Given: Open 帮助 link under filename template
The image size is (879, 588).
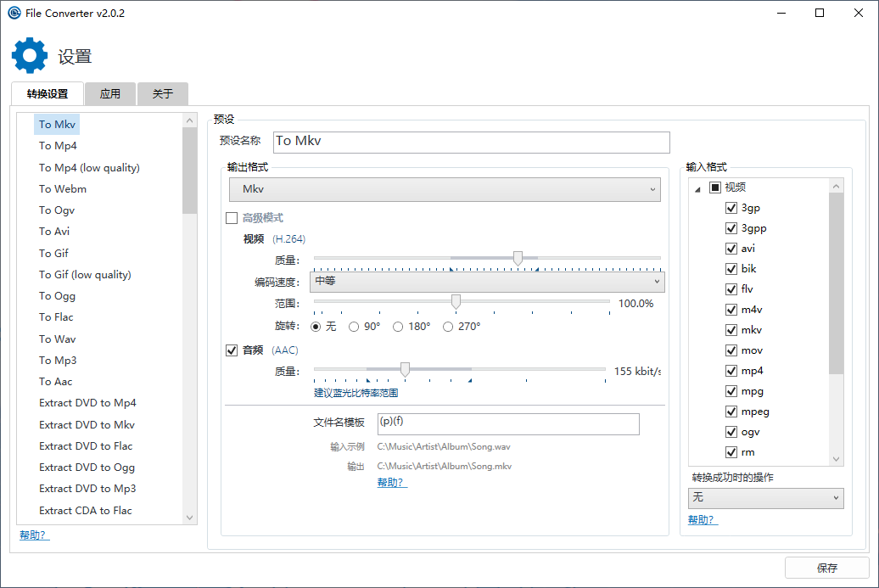Looking at the screenshot, I should point(390,483).
